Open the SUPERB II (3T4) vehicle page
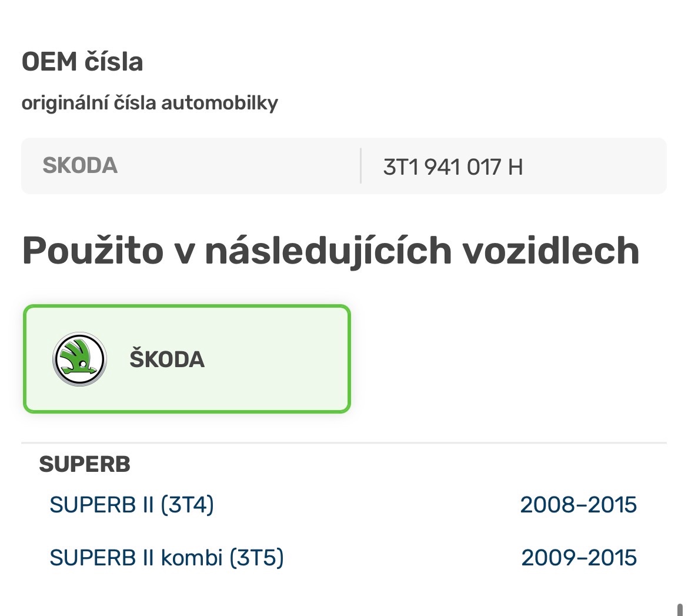This screenshot has height=616, width=688. pos(132,505)
